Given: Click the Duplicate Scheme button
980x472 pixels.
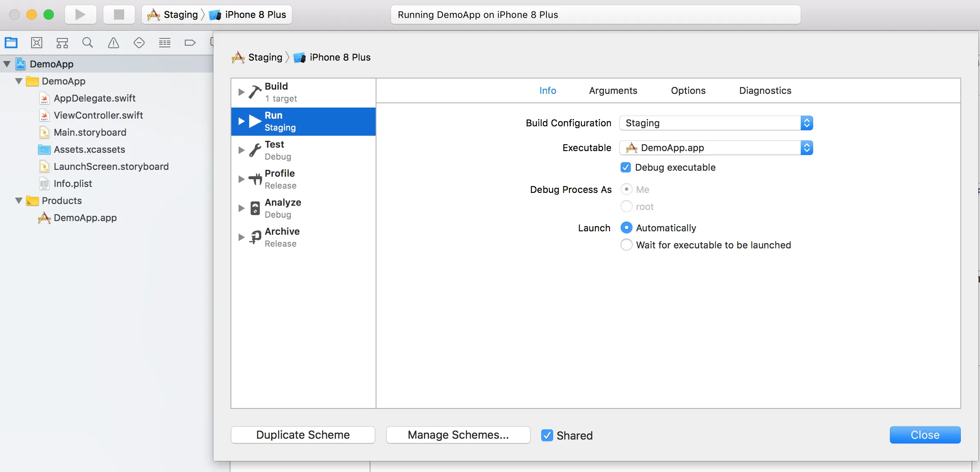Looking at the screenshot, I should 303,435.
